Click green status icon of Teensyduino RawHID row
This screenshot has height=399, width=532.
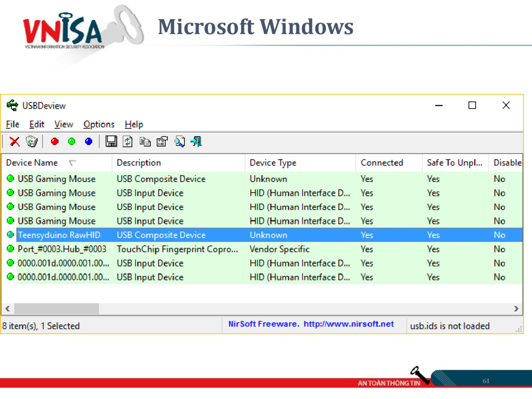10,234
